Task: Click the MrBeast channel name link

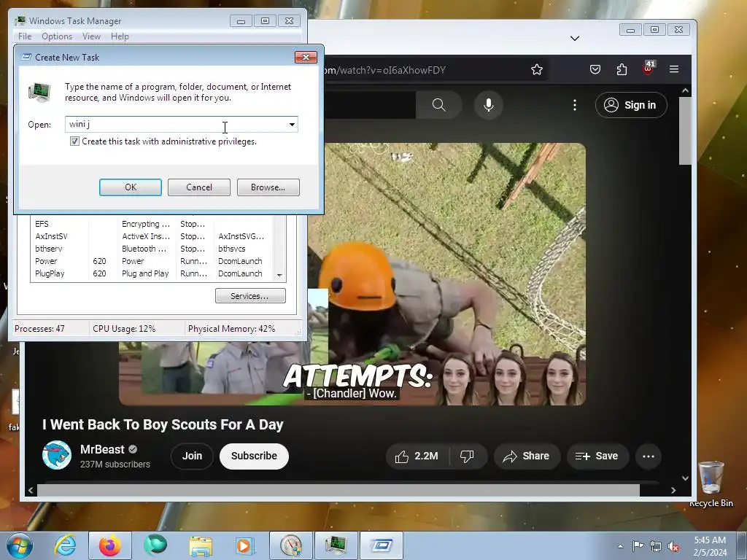Action: (102, 449)
